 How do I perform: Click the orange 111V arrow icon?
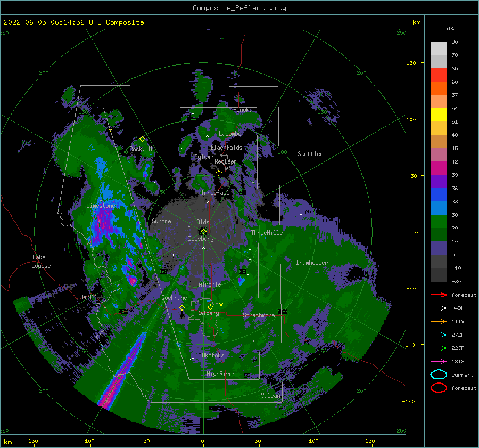[439, 321]
